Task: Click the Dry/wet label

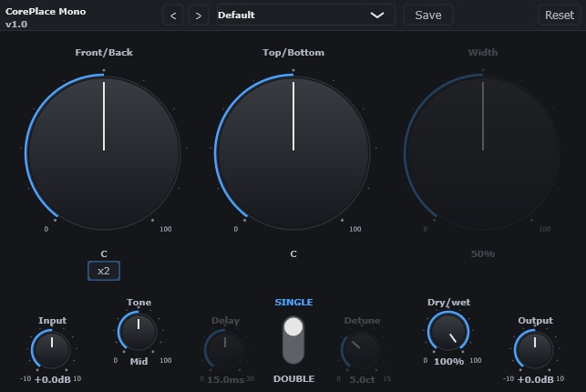Action: (449, 303)
